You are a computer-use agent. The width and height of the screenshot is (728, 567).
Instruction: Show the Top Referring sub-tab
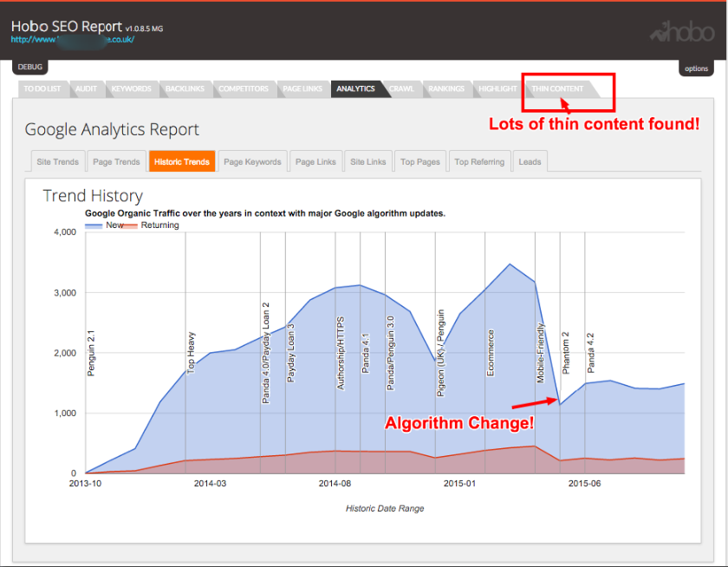[x=479, y=161]
